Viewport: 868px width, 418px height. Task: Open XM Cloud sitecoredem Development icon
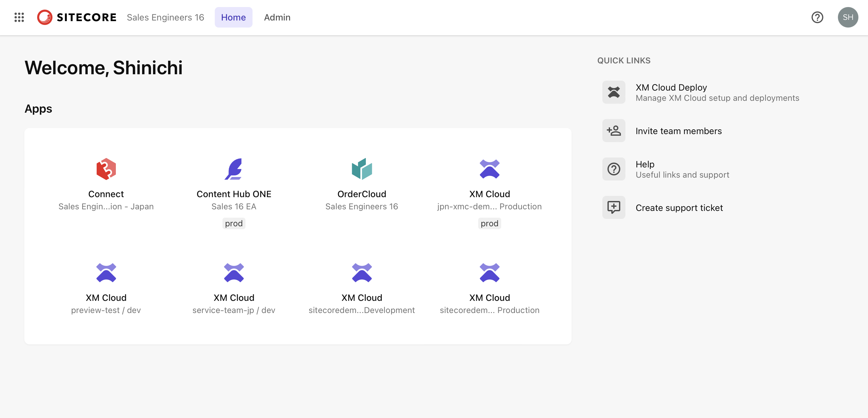362,273
